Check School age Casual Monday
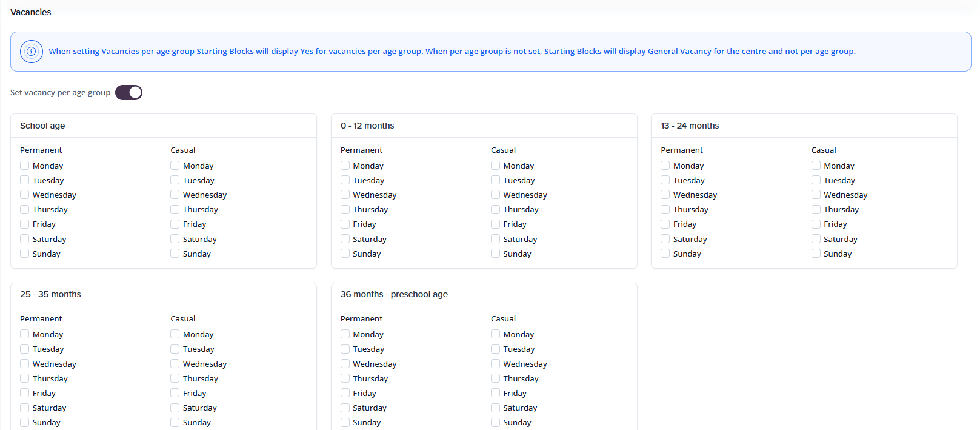This screenshot has width=980, height=430. coord(175,166)
